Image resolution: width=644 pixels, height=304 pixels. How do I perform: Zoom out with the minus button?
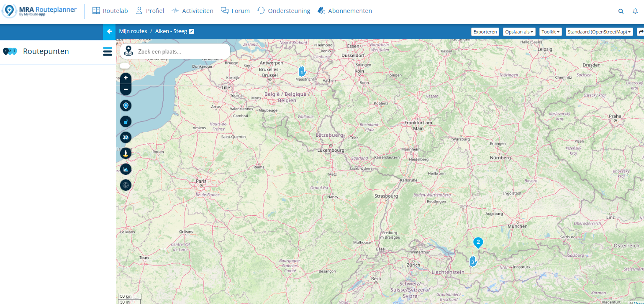click(126, 89)
